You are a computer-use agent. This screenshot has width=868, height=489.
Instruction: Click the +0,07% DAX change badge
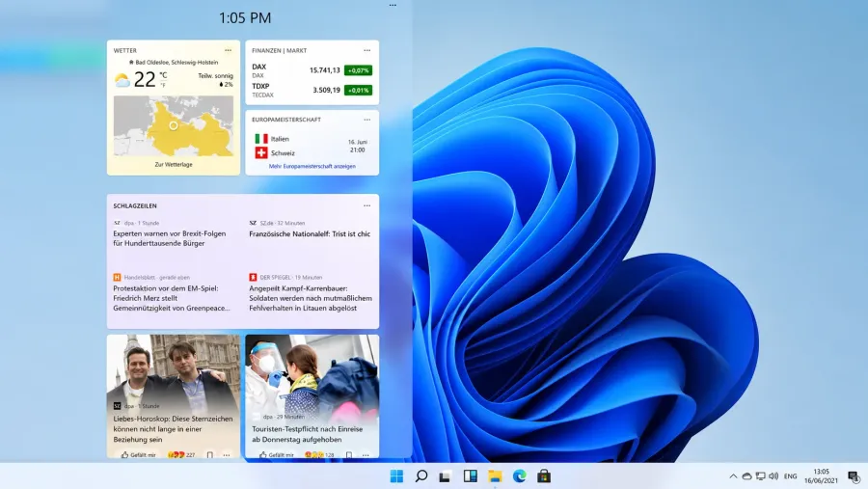tap(358, 70)
